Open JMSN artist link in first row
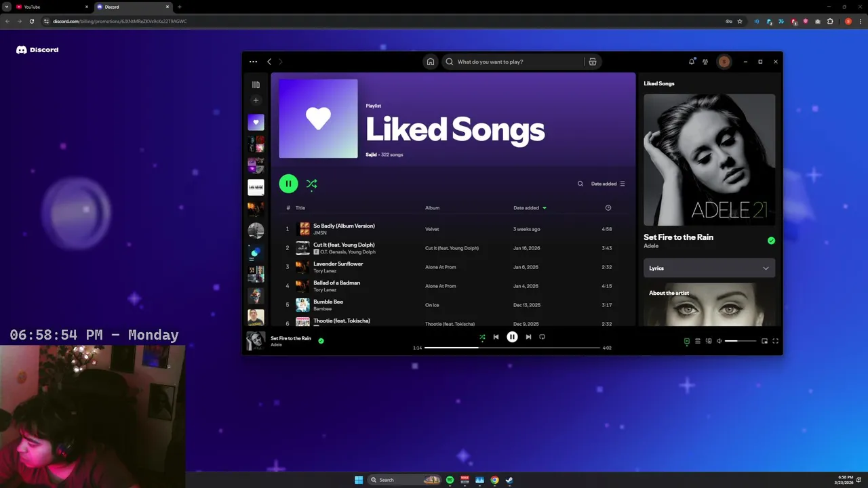 coord(319,233)
